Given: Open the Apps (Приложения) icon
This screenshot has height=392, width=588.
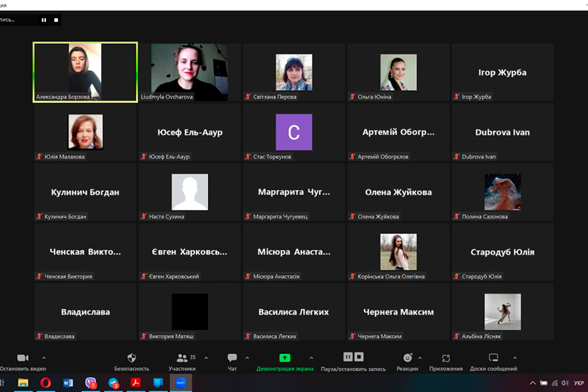Looking at the screenshot, I should point(446,358).
